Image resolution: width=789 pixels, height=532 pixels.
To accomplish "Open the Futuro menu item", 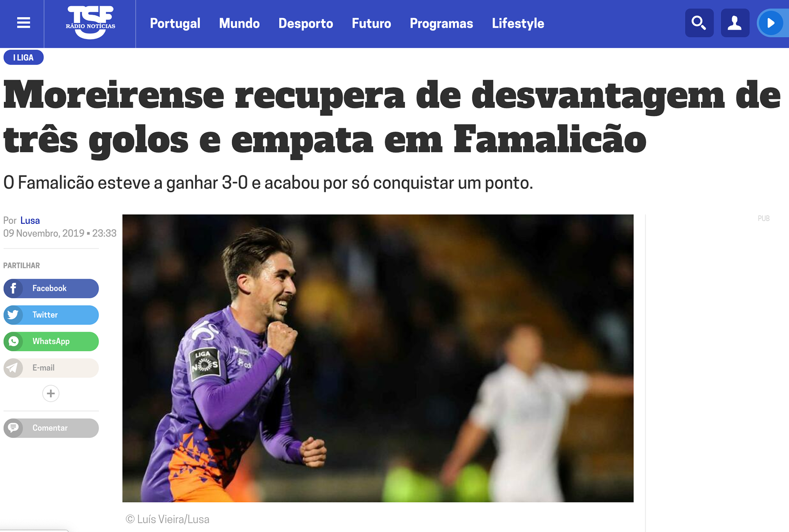I will tap(371, 23).
